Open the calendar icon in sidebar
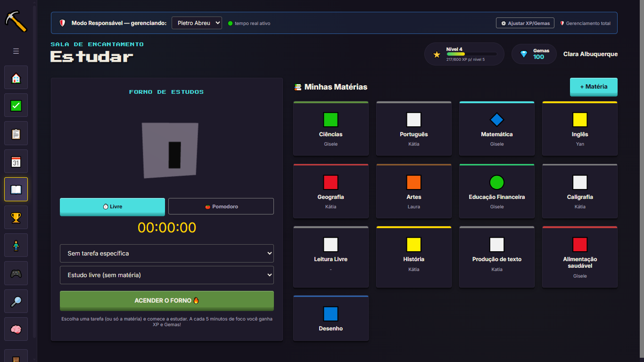Viewport: 644px width, 362px height. point(16,162)
